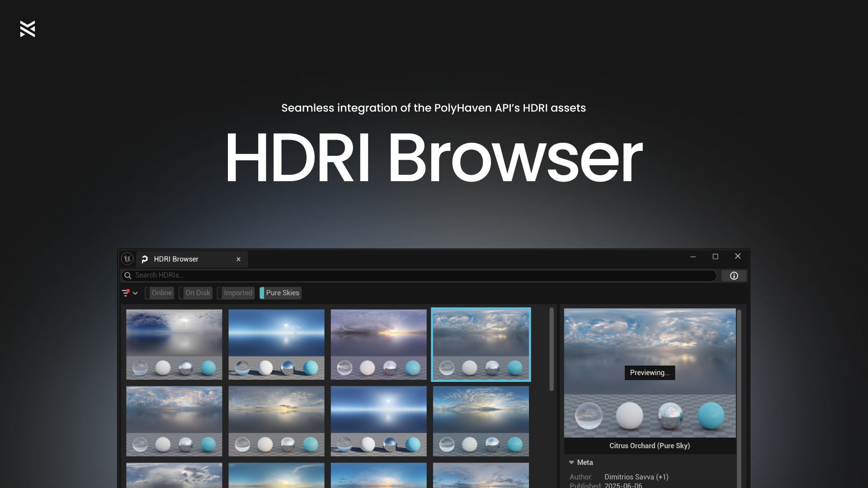Toggle the Imported filter
This screenshot has width=868, height=488.
[236, 293]
